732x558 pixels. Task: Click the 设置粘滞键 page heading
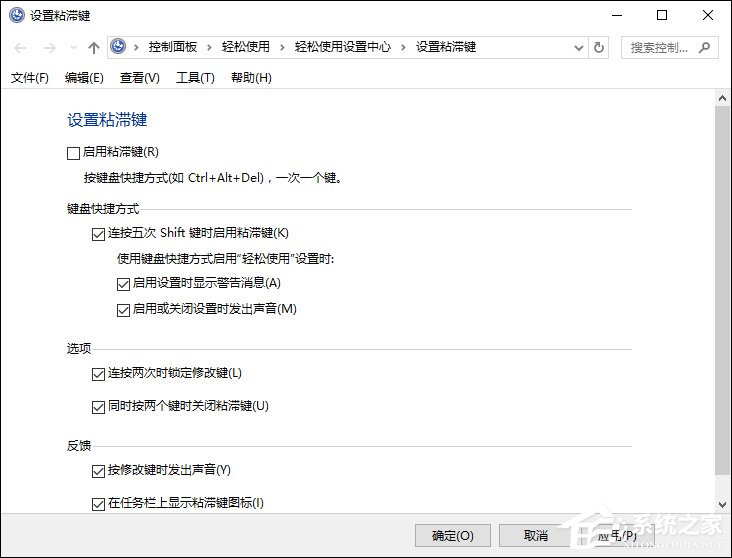[107, 120]
